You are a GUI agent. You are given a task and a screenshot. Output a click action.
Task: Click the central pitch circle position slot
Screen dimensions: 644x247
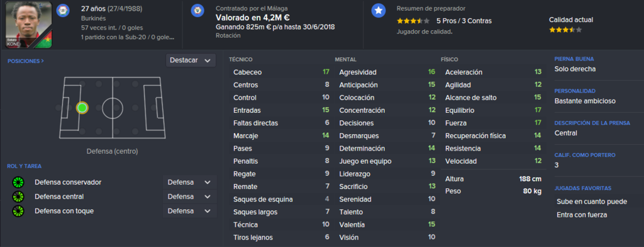click(x=113, y=108)
